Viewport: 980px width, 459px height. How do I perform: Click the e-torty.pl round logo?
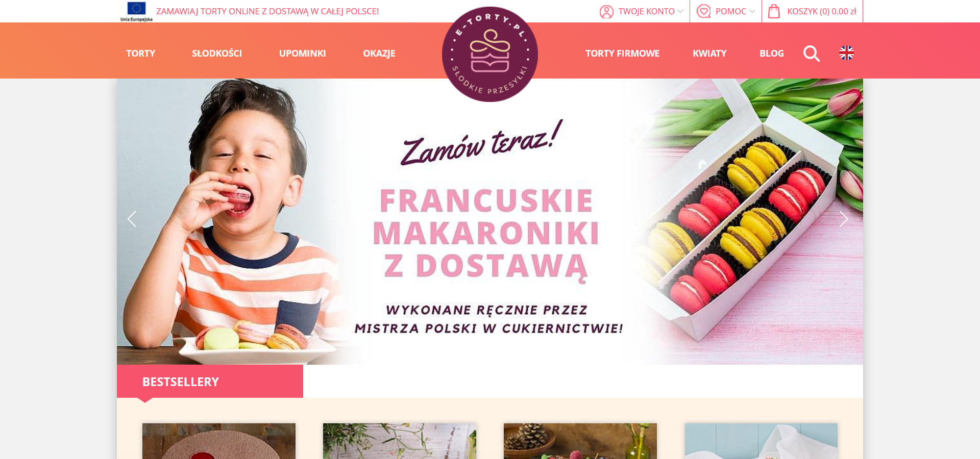point(490,54)
